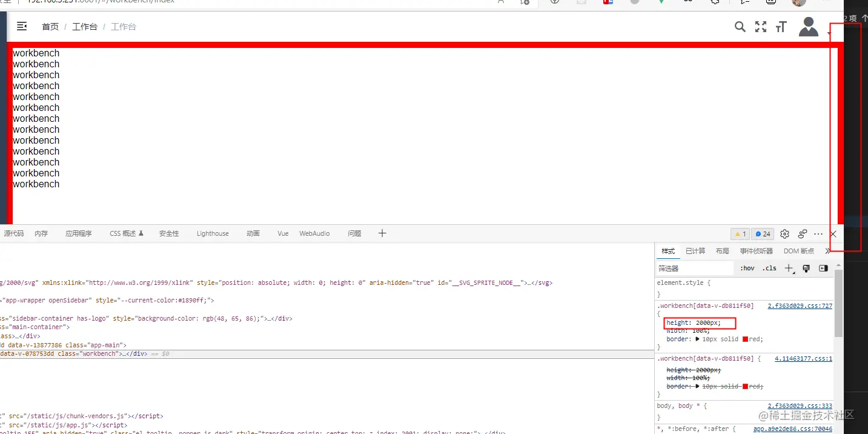Click the paintbrush rendering emulation icon
Viewport: 868px width, 434px height.
(806, 269)
